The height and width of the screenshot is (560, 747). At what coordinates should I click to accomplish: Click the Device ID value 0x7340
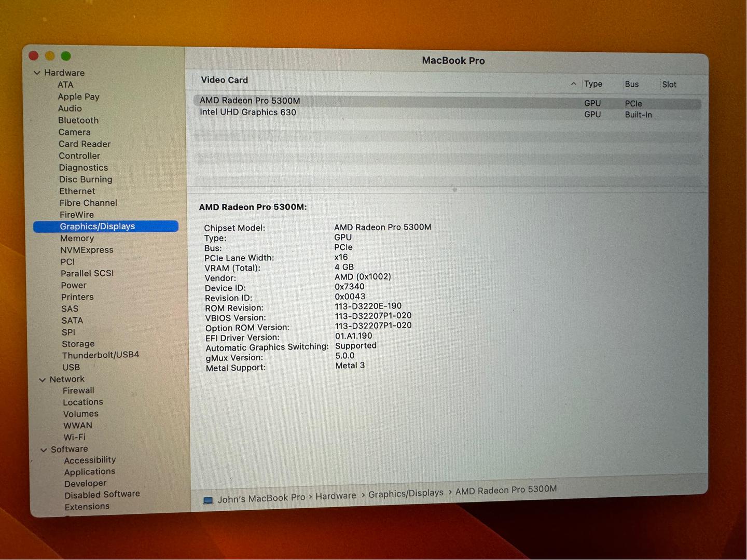349,287
